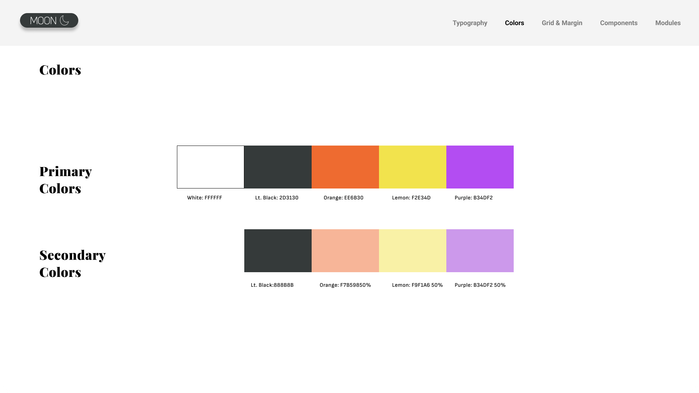The image size is (699, 393).
Task: Click the MOON logo badge
Action: [49, 20]
